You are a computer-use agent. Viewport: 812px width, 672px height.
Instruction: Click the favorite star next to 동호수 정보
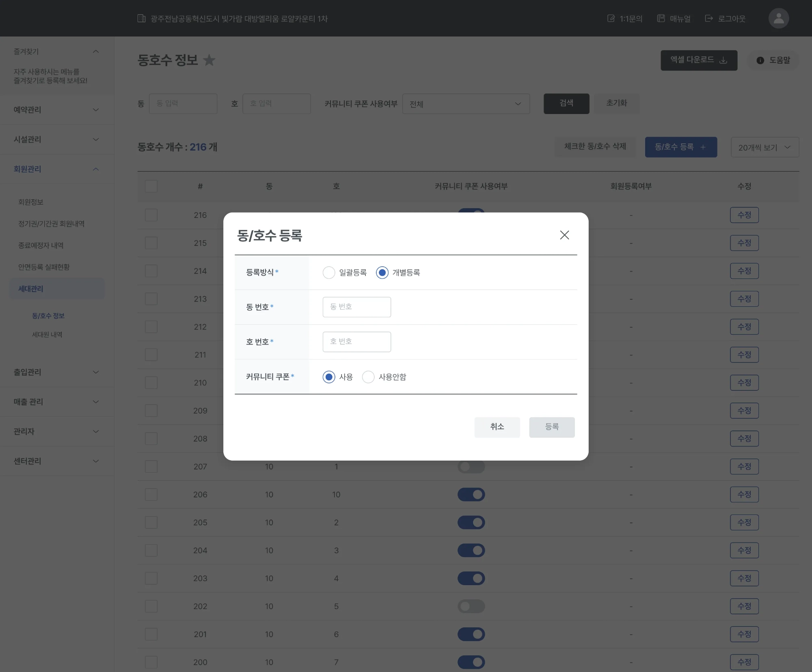click(209, 60)
